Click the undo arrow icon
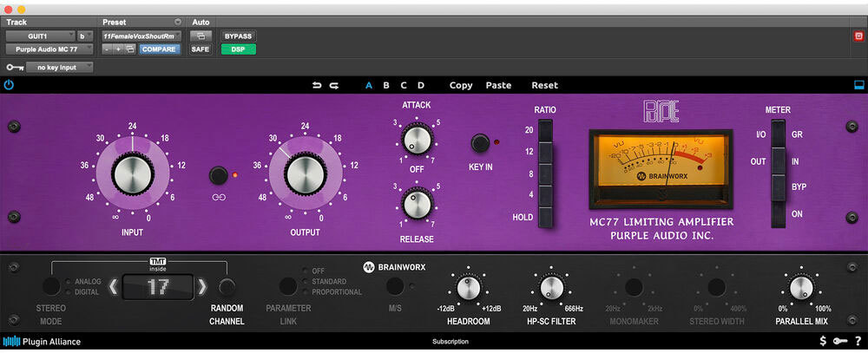This screenshot has width=868, height=353. (317, 85)
